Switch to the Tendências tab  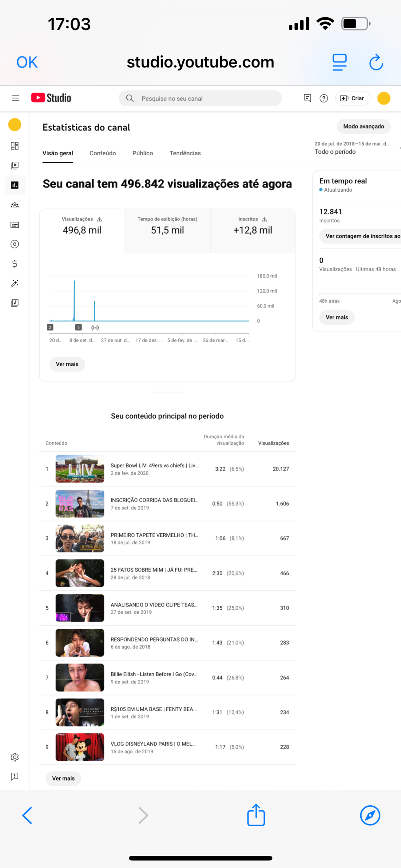(185, 153)
